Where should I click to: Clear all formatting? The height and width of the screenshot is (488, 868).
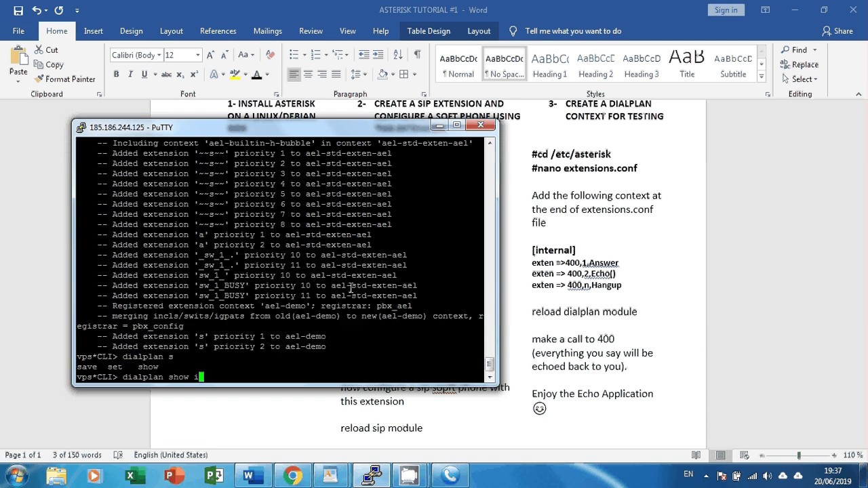pyautogui.click(x=270, y=55)
